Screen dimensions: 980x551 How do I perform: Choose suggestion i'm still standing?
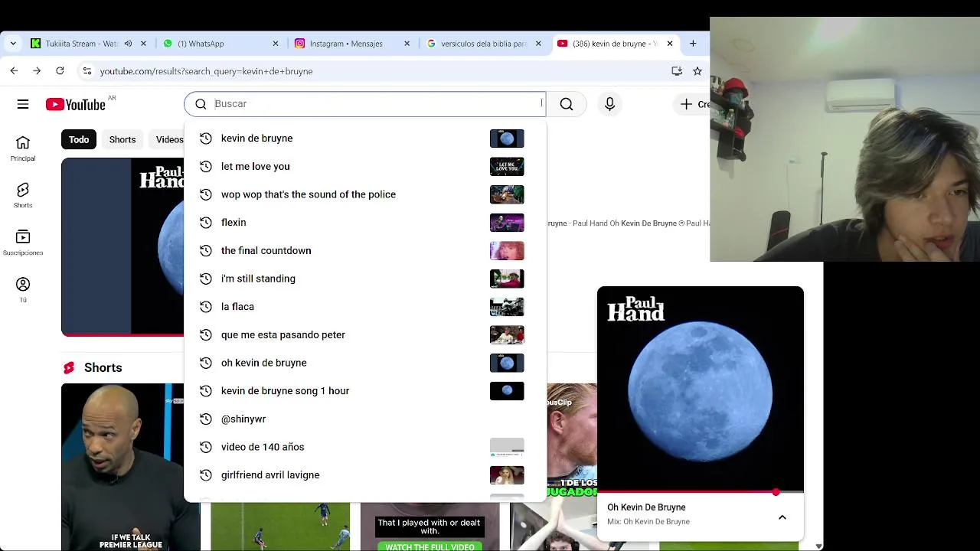[364, 279]
